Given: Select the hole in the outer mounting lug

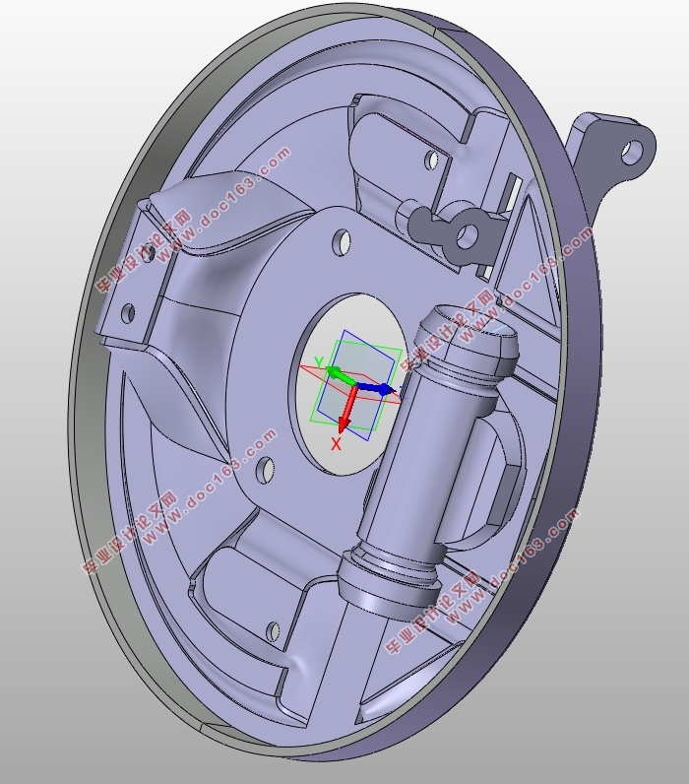Looking at the screenshot, I should click(632, 153).
